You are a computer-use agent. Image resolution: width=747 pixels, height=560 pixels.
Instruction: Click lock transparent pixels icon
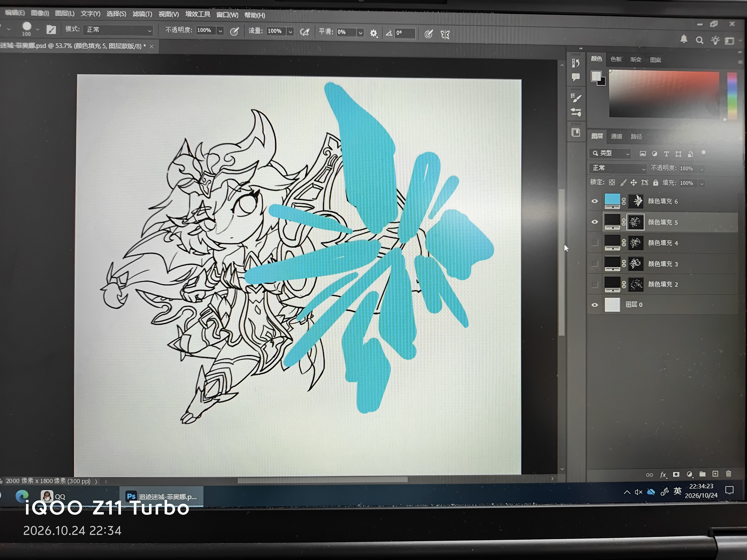tap(612, 183)
